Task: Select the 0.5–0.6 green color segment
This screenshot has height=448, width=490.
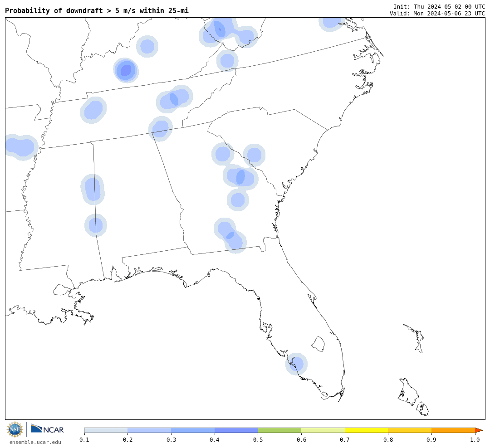Action: tap(279, 430)
